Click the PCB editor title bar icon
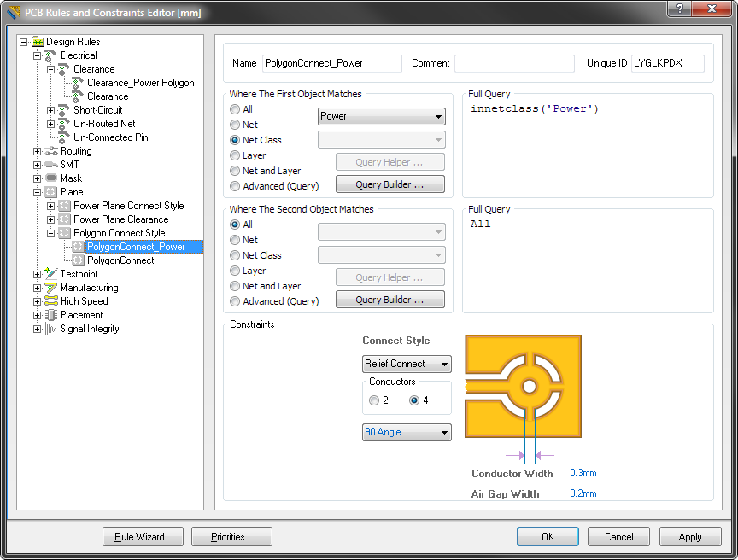Image resolution: width=738 pixels, height=560 pixels. pos(15,12)
